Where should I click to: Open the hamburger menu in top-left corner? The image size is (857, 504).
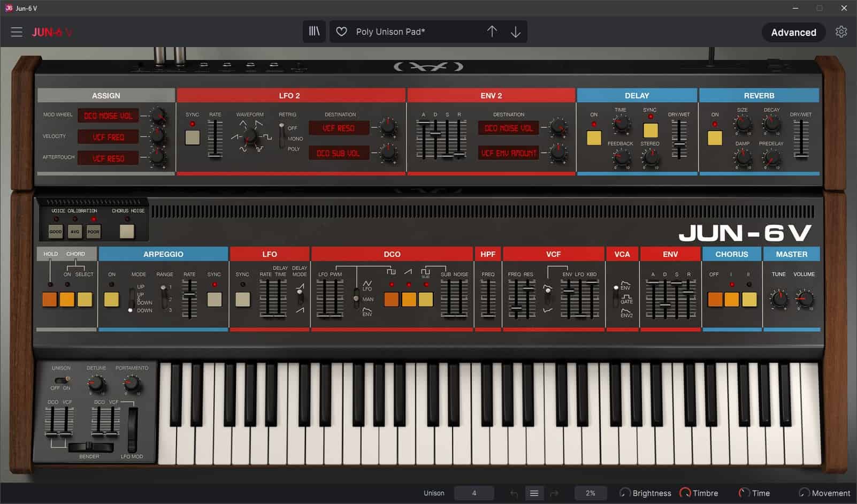point(16,32)
